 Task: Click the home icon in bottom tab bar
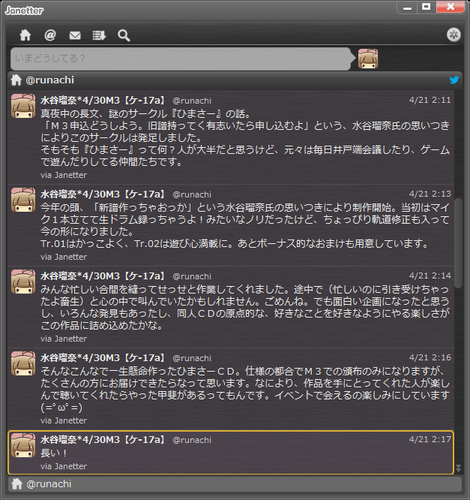point(17,484)
